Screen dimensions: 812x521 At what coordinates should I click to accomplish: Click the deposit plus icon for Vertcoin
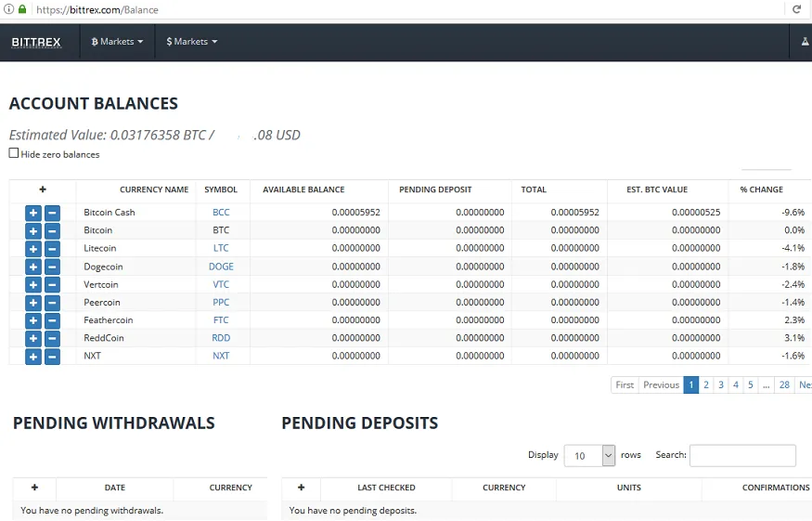(33, 284)
